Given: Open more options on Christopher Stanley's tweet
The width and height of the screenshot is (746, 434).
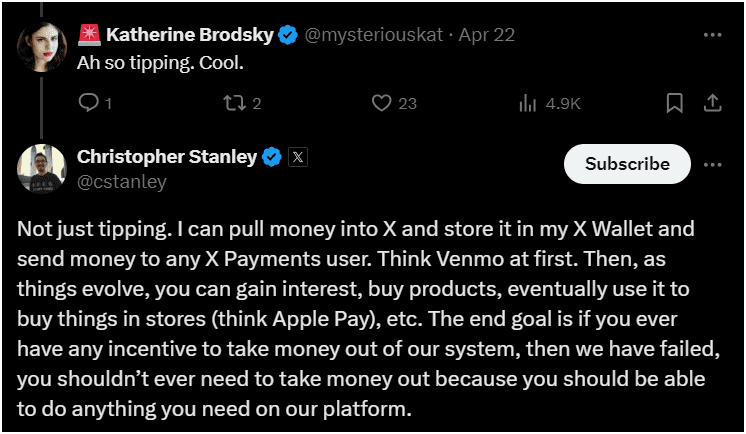Looking at the screenshot, I should [713, 164].
